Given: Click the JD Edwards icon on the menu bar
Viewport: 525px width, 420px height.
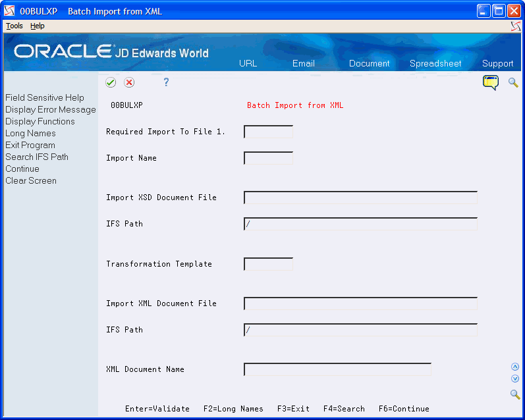Looking at the screenshot, I should pos(516,26).
